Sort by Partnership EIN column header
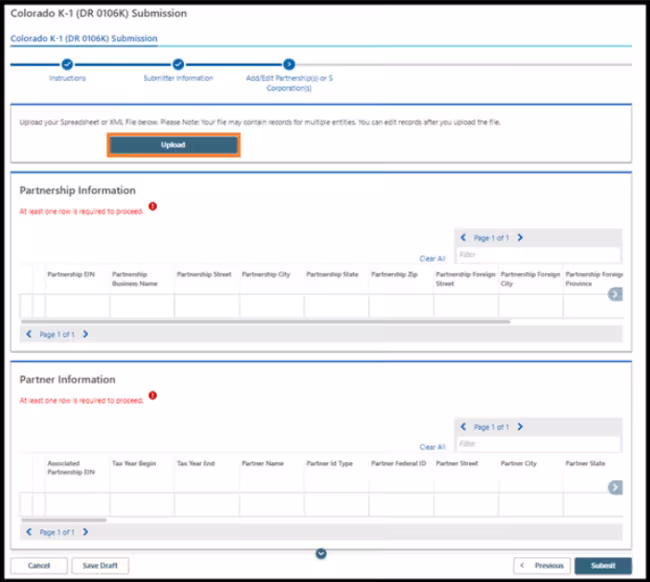The image size is (650, 582). pyautogui.click(x=71, y=274)
